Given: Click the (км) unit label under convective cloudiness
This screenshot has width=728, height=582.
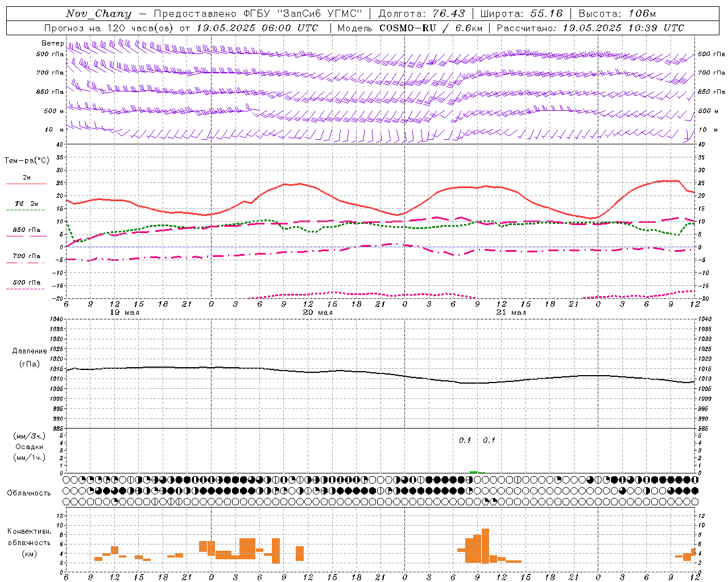Looking at the screenshot, I should [x=30, y=554].
